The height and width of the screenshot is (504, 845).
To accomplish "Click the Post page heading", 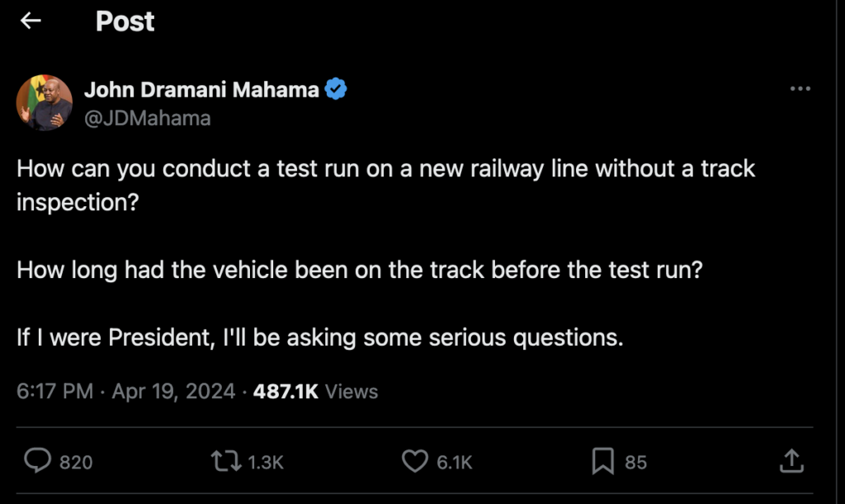I will 125,21.
